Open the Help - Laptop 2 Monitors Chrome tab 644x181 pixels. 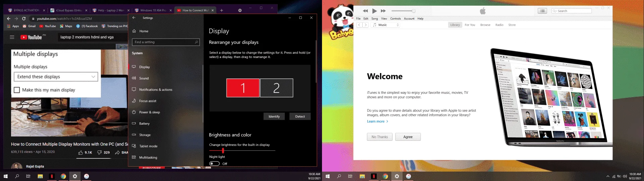111,10
